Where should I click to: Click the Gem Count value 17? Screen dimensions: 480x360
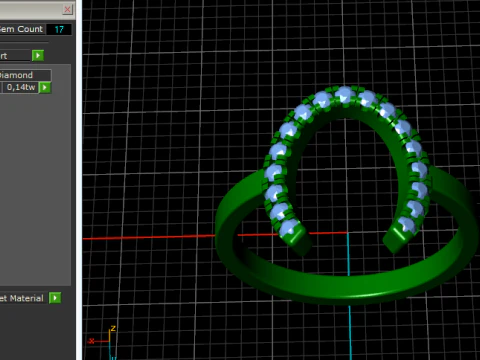click(x=59, y=30)
